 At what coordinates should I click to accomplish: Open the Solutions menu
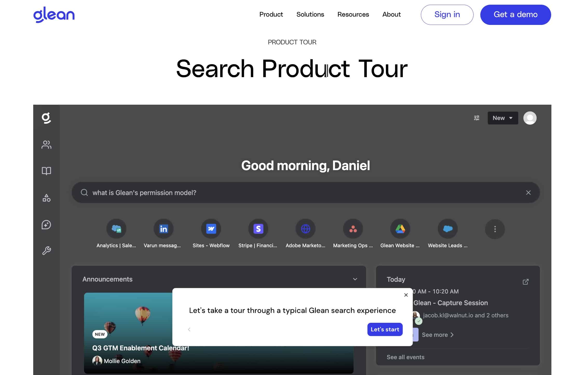[x=310, y=14]
